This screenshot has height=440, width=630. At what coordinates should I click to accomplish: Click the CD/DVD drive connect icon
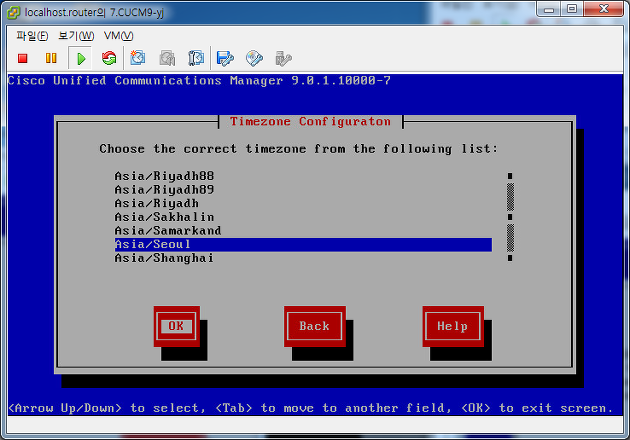254,59
